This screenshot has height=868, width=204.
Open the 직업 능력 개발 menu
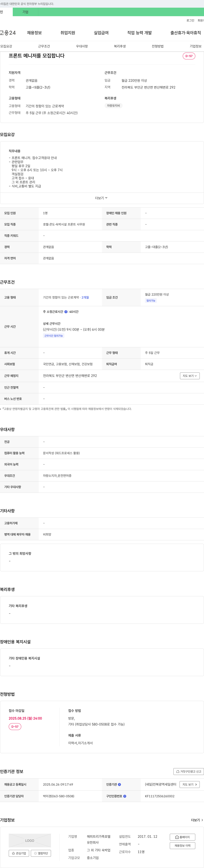(139, 33)
